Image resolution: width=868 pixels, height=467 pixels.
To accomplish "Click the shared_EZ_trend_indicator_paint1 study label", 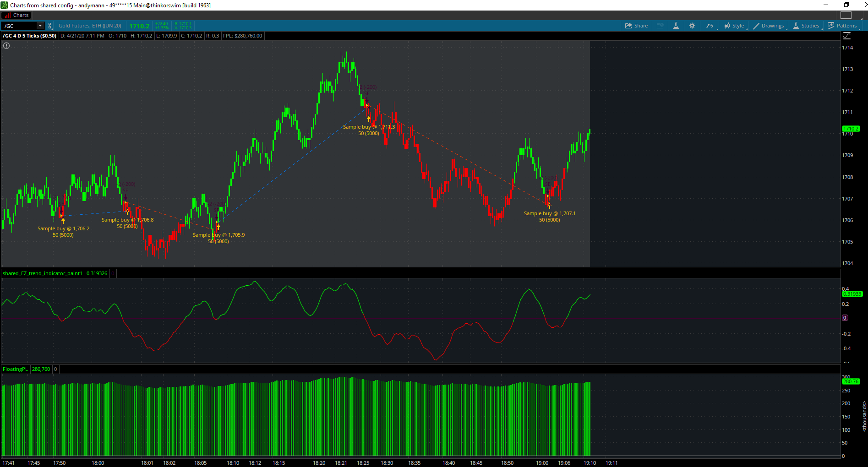I will (43, 273).
